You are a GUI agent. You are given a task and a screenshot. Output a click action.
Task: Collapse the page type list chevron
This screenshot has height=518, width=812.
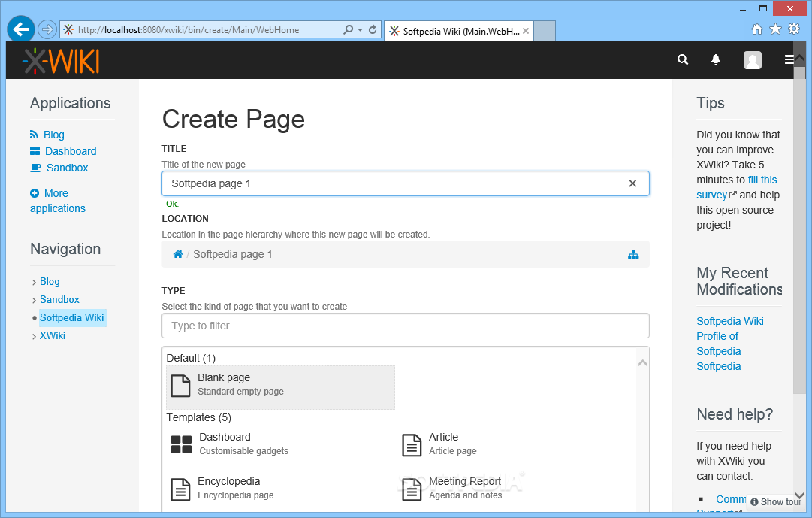643,362
